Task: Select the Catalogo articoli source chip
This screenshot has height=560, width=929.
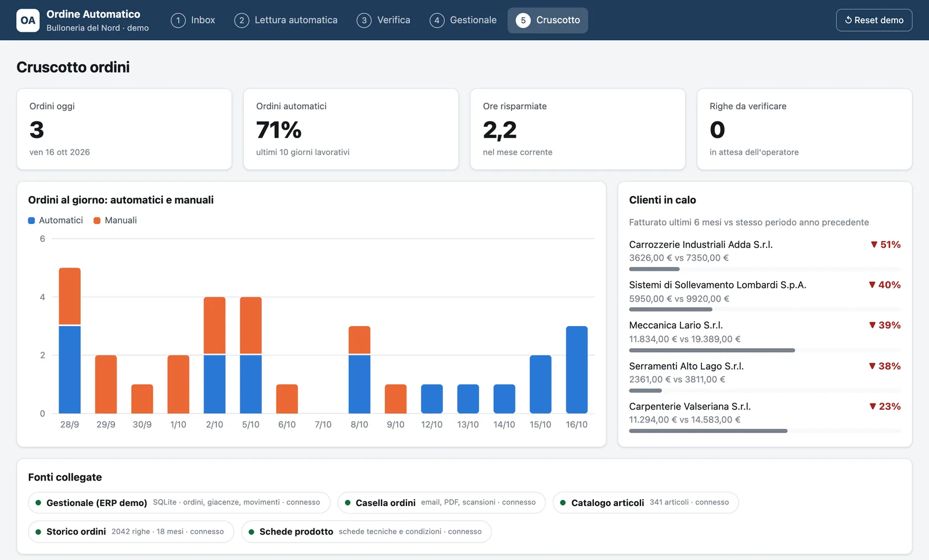Action: click(646, 503)
